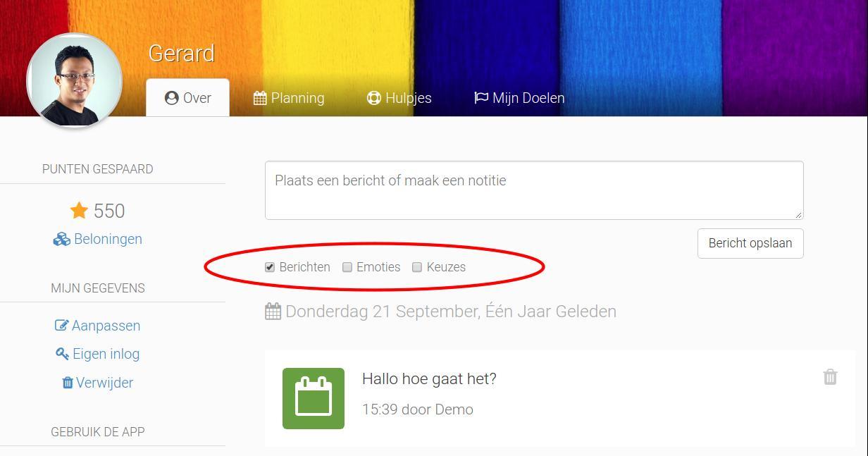Click the Aanpassen link
The image size is (868, 456).
pos(98,326)
